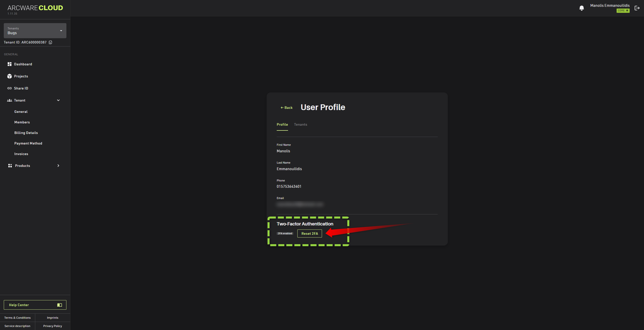Select the Profile tab
This screenshot has width=644, height=330.
[x=282, y=124]
